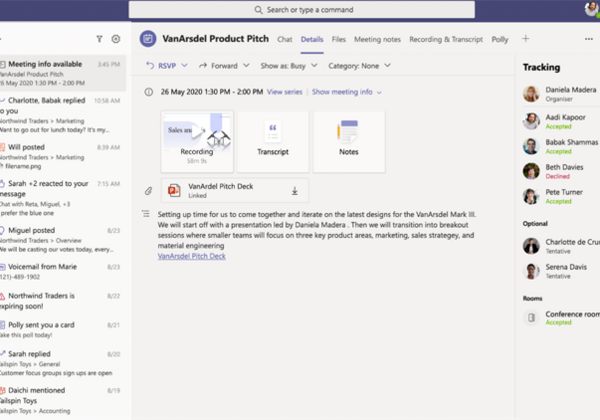Open the VanArsdel Pitch Deck hyperlink
Image resolution: width=600 pixels, height=420 pixels.
coord(192,256)
